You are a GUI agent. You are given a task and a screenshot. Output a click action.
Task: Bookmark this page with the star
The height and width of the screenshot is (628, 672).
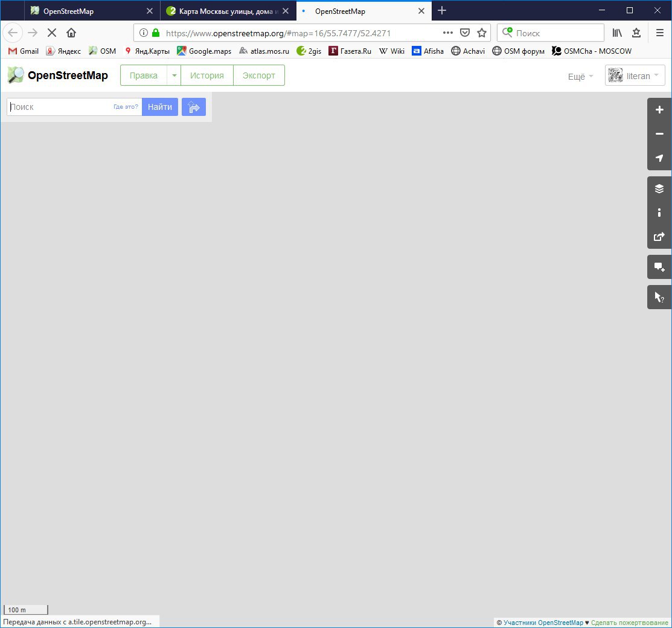tap(482, 33)
